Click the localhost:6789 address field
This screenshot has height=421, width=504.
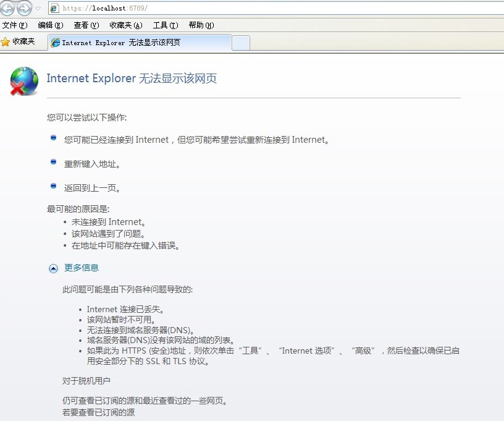pyautogui.click(x=277, y=8)
